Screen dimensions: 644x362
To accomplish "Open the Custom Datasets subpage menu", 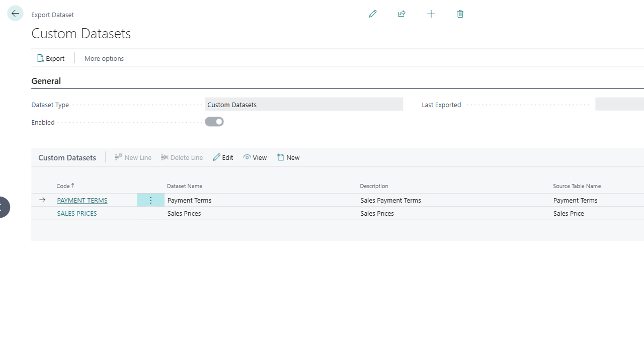I will pyautogui.click(x=67, y=158).
